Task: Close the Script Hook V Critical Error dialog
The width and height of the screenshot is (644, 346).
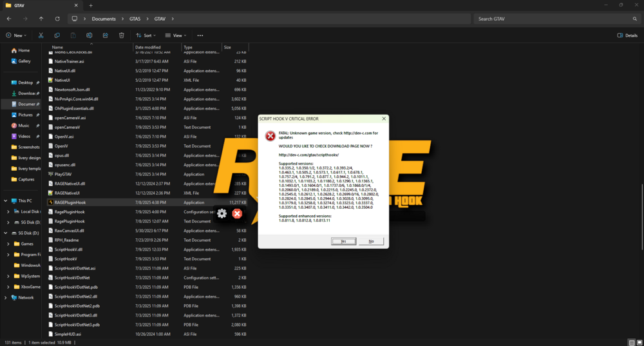Action: click(x=384, y=119)
